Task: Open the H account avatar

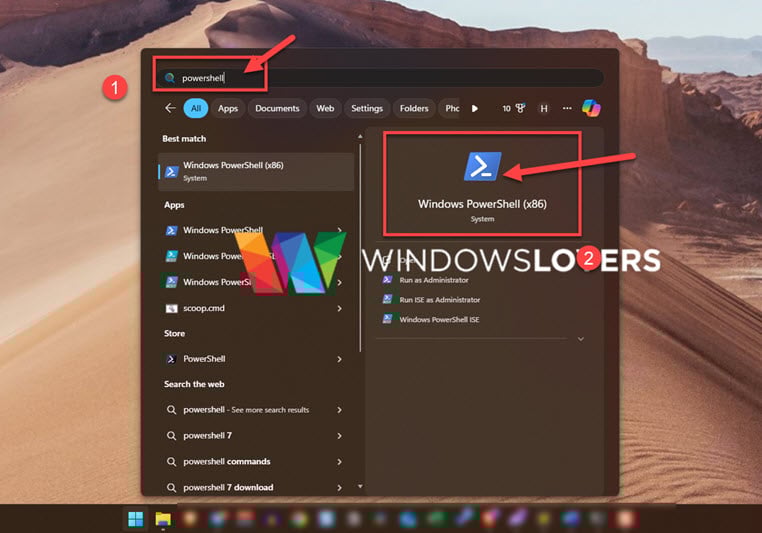Action: tap(544, 108)
